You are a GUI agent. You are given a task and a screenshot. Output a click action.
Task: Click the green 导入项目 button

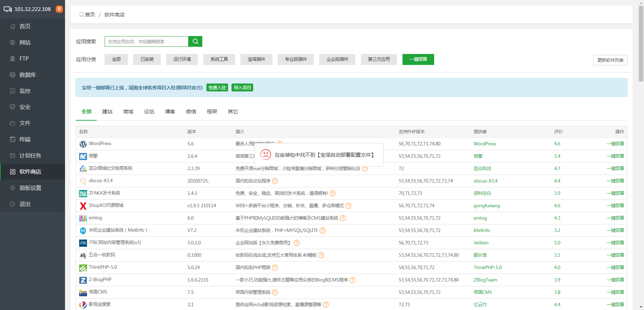(x=242, y=88)
